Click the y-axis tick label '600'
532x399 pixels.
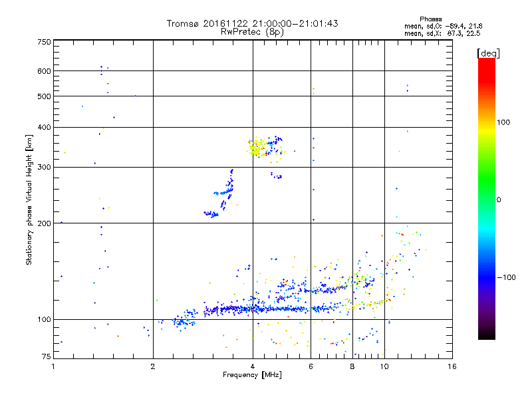[44, 71]
